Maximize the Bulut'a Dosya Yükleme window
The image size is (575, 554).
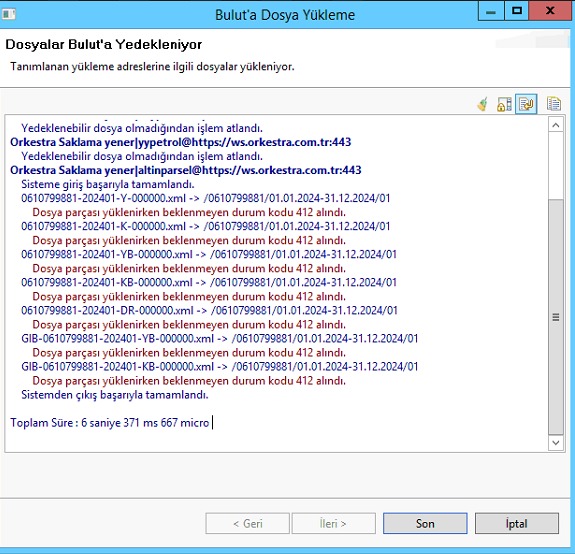(517, 11)
